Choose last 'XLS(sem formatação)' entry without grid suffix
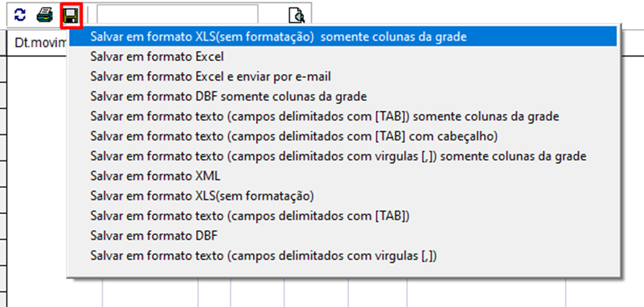 [x=201, y=195]
